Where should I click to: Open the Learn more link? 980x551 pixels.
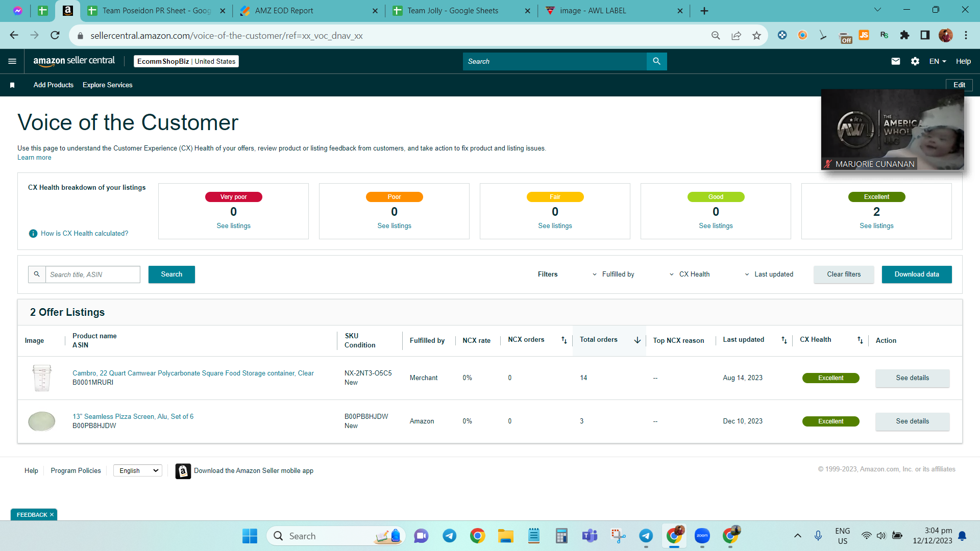pos(34,158)
